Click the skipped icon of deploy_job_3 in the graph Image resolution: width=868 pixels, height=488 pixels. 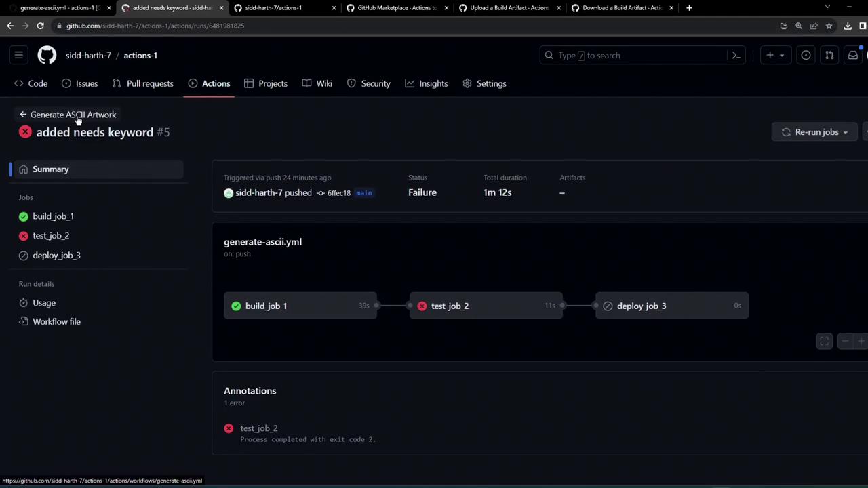pos(608,306)
